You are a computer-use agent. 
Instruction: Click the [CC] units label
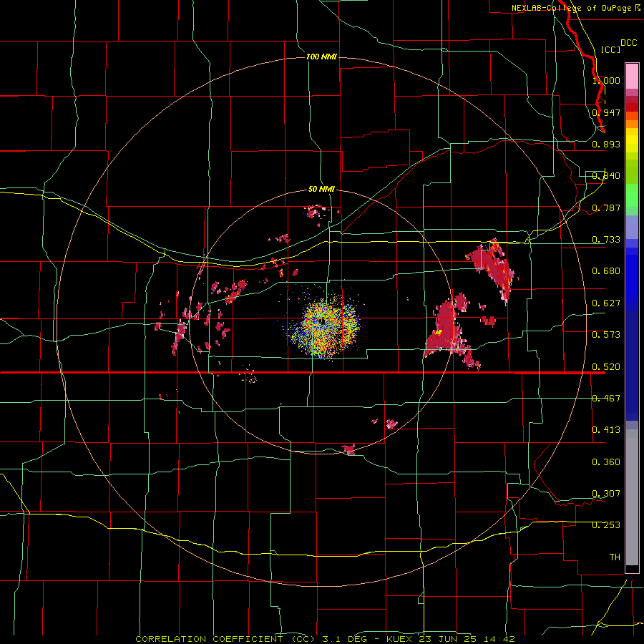click(x=611, y=49)
